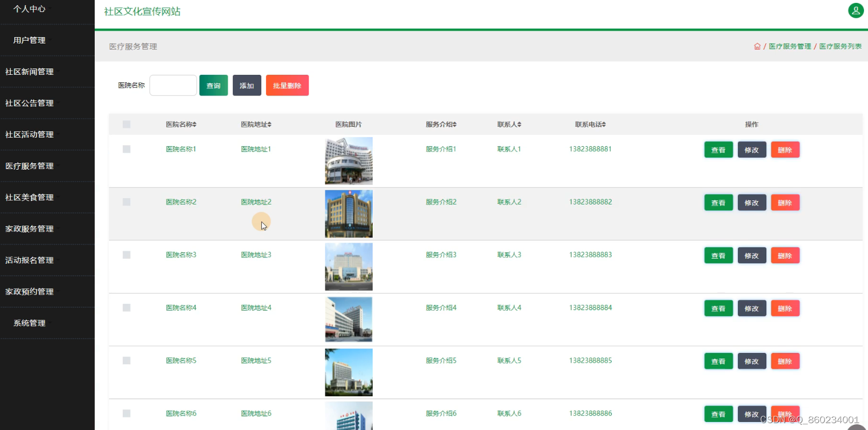
Task: Toggle the select-all checkbox in table header
Action: 127,124
